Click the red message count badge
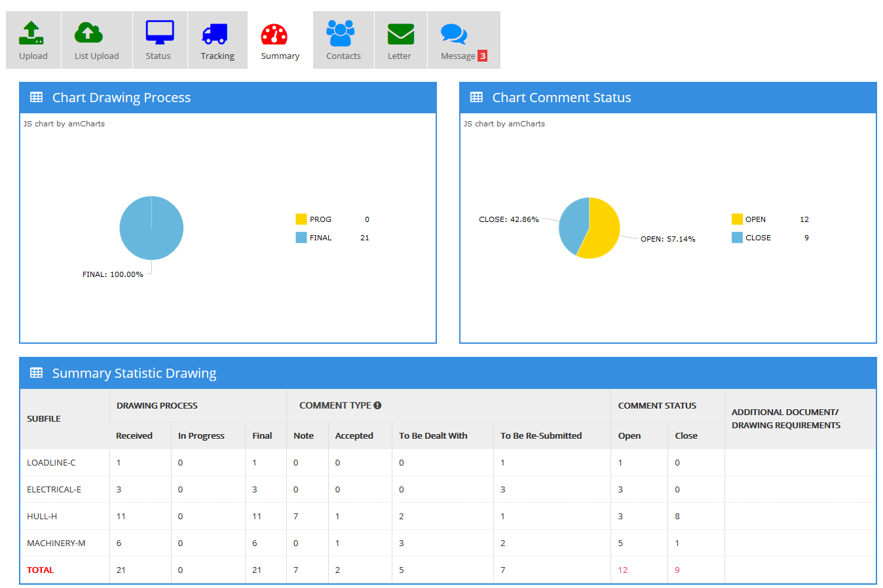The image size is (883, 588). pyautogui.click(x=483, y=56)
